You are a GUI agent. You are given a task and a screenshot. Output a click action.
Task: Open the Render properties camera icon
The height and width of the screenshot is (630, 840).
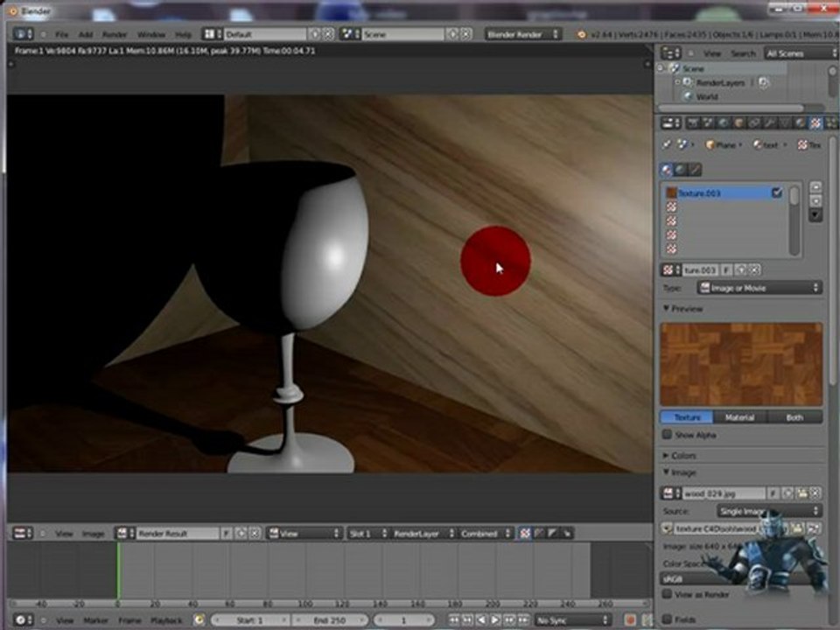[x=693, y=123]
